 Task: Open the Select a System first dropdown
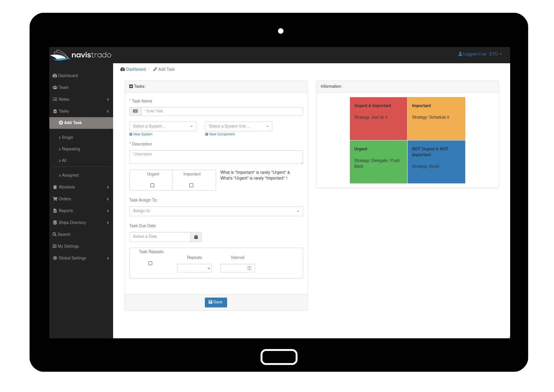coord(239,126)
